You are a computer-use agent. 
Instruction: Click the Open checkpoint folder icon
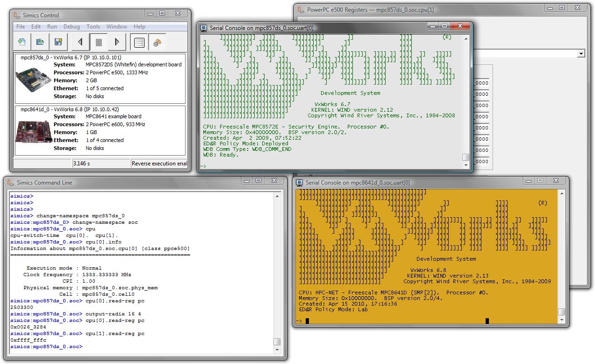pyautogui.click(x=40, y=42)
